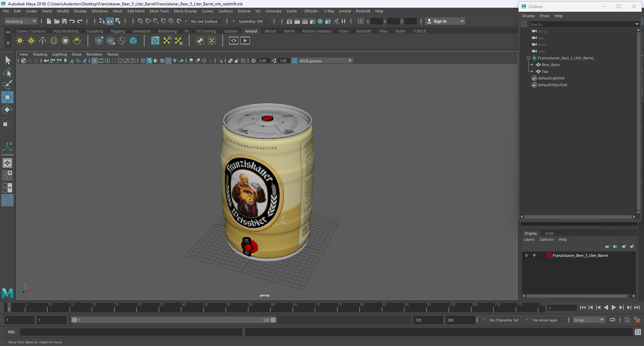
Task: Toggle viewport grid display
Action: (x=95, y=61)
